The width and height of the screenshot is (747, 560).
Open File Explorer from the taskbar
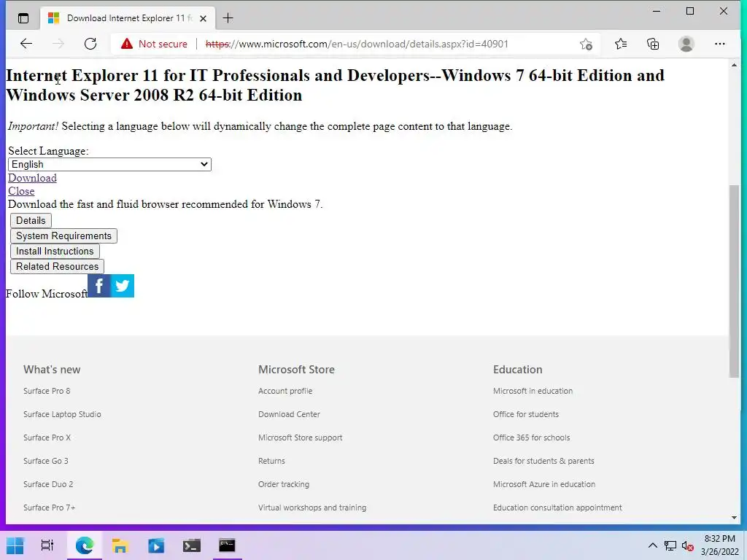tap(120, 545)
